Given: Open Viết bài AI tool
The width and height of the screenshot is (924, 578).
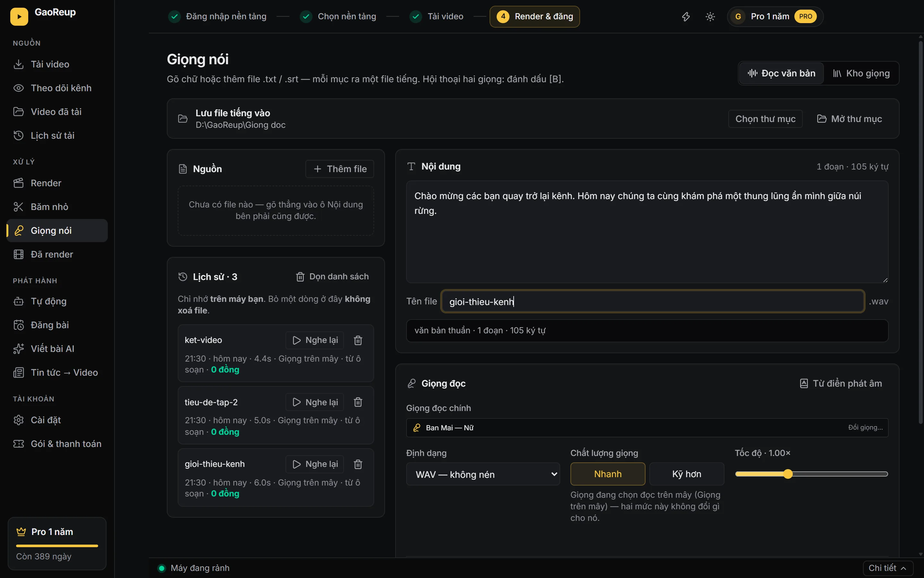Looking at the screenshot, I should tap(57, 349).
